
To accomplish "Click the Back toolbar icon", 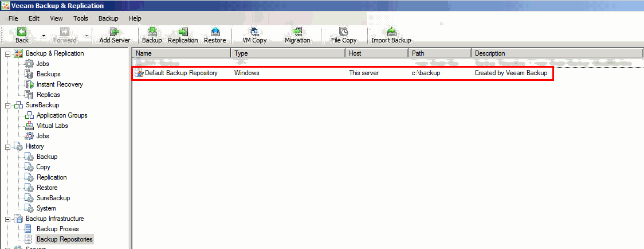I will (22, 32).
